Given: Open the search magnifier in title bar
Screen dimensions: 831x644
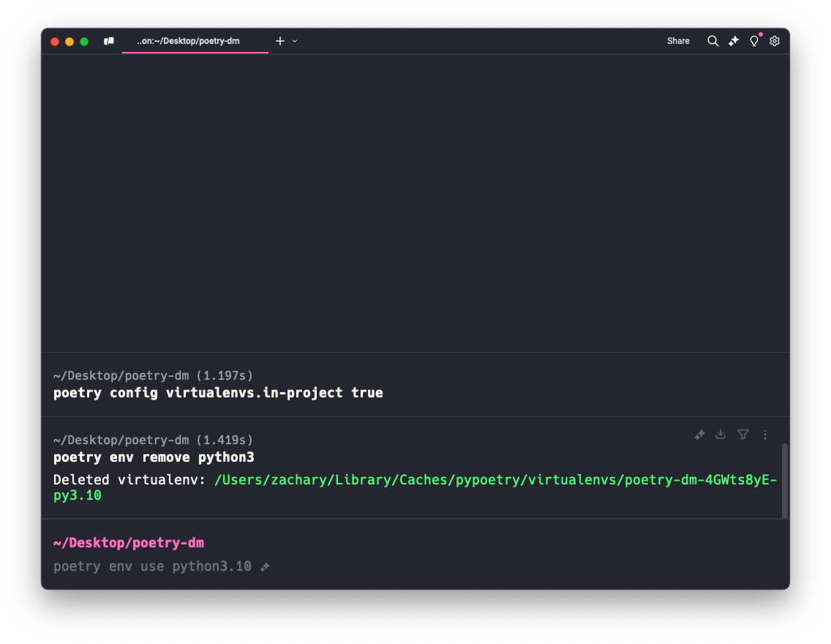Looking at the screenshot, I should [712, 41].
